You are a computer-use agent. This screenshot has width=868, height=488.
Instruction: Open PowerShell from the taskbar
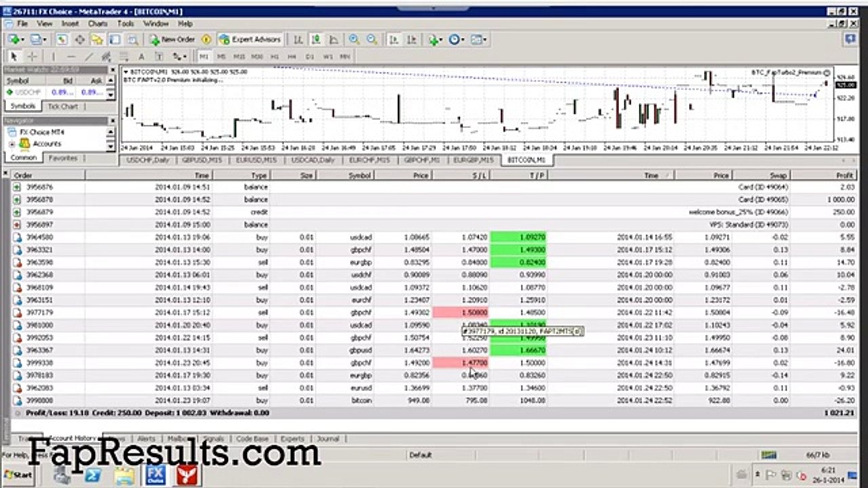[92, 475]
